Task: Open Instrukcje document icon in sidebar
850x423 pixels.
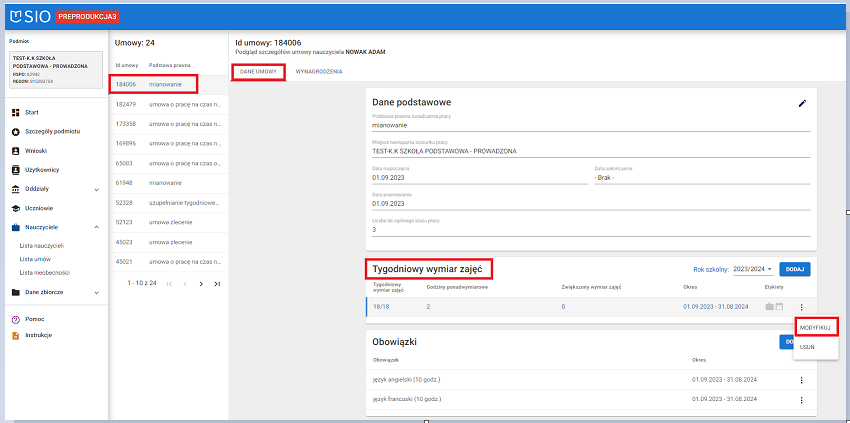Action: [15, 335]
